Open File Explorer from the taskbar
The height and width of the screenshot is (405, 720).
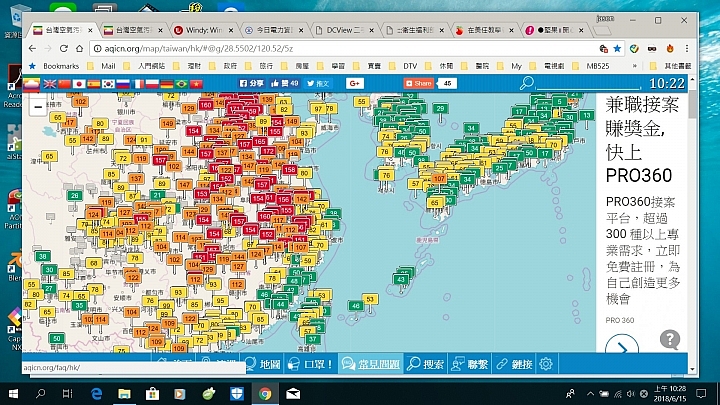pyautogui.click(x=124, y=394)
